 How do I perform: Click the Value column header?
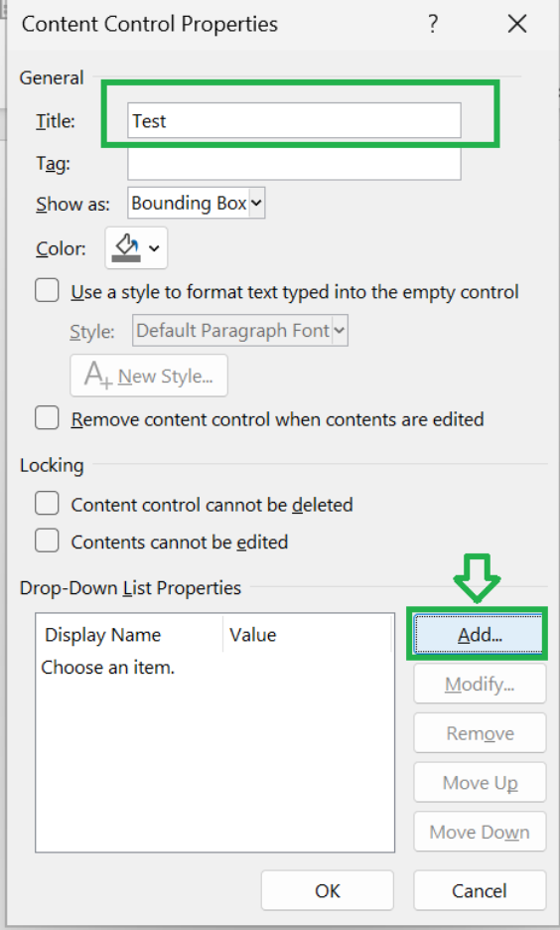click(x=308, y=635)
